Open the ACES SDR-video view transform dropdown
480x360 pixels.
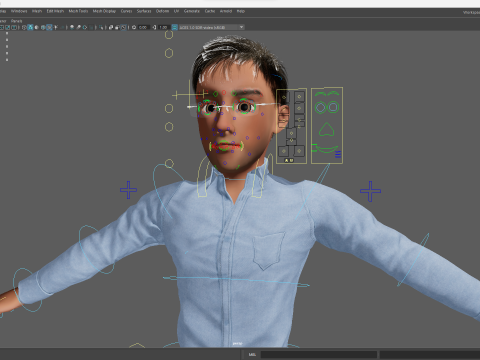point(211,27)
